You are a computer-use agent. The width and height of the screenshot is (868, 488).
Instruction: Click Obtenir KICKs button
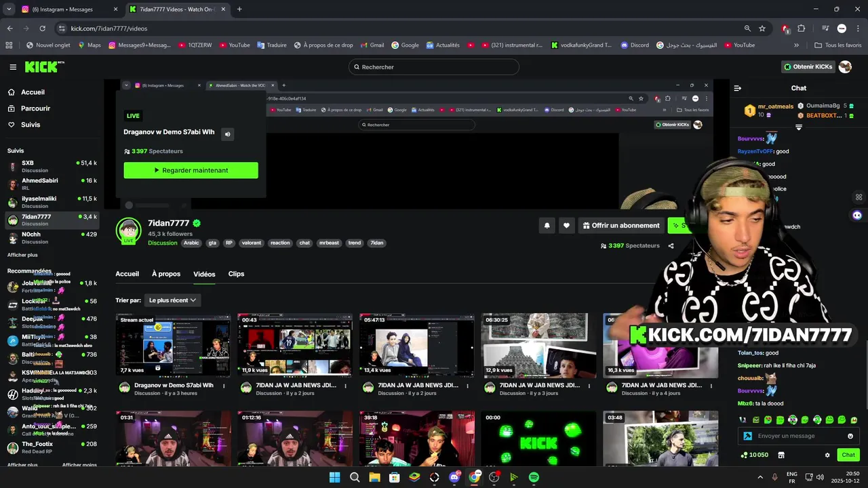(x=808, y=66)
